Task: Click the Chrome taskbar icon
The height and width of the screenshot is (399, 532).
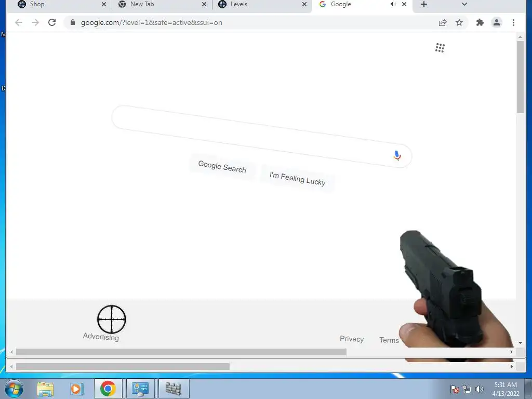Action: 108,389
